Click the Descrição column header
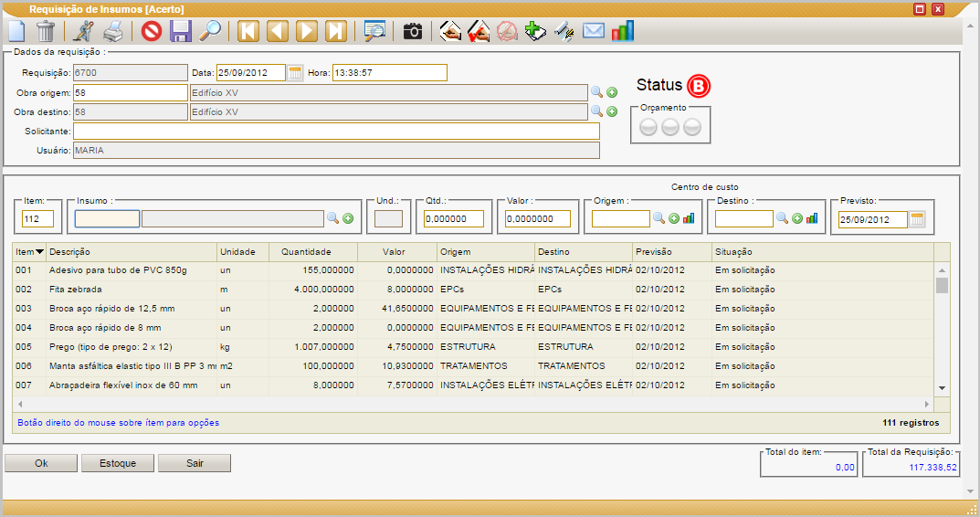The image size is (980, 517). click(132, 252)
